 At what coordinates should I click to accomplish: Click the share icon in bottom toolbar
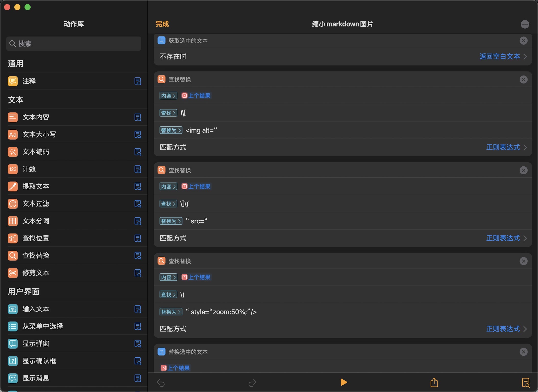pos(434,382)
